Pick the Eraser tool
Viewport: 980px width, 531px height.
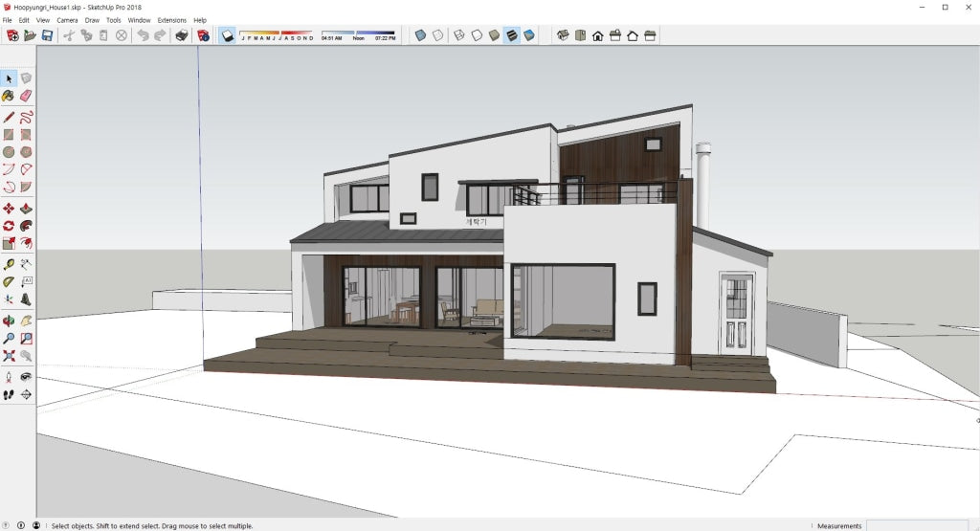pos(26,96)
